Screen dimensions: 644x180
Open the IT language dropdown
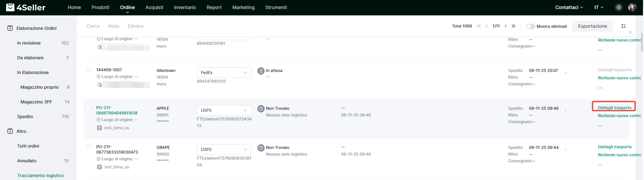coord(599,7)
